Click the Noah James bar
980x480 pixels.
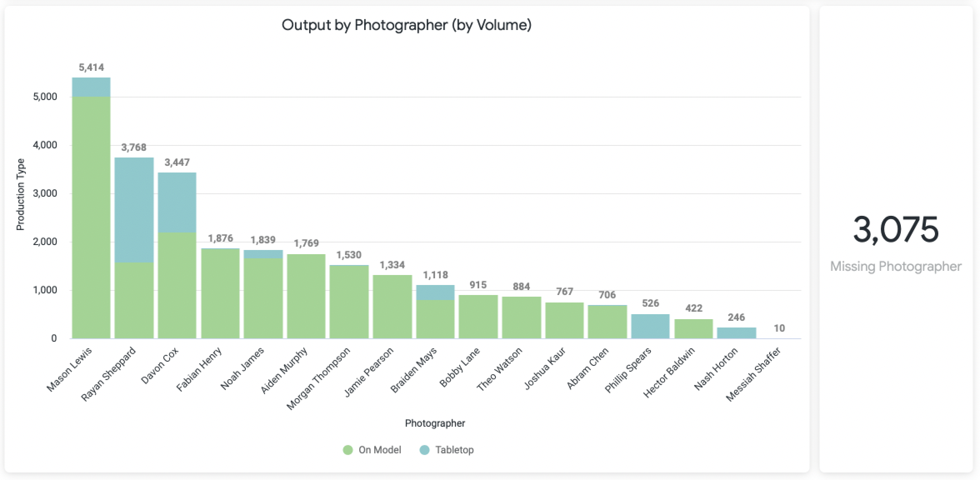[x=263, y=294]
